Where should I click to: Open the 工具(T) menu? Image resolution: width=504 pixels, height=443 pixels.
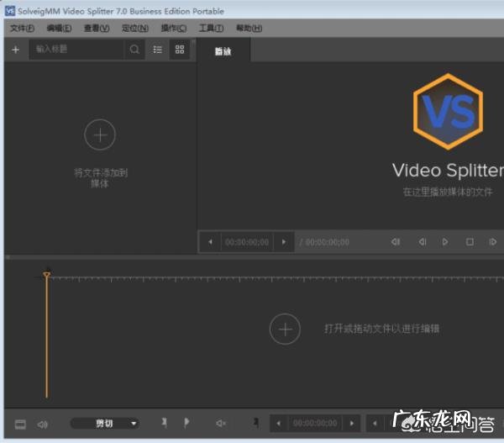[211, 29]
